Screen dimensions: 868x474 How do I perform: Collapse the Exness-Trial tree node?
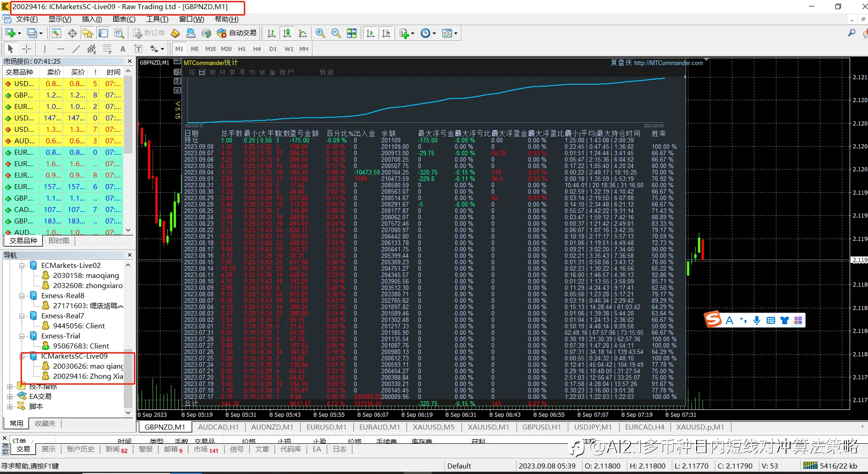22,336
